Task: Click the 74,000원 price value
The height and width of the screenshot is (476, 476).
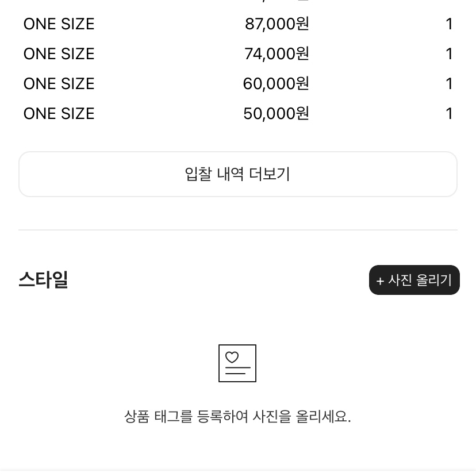Action: pyautogui.click(x=277, y=53)
